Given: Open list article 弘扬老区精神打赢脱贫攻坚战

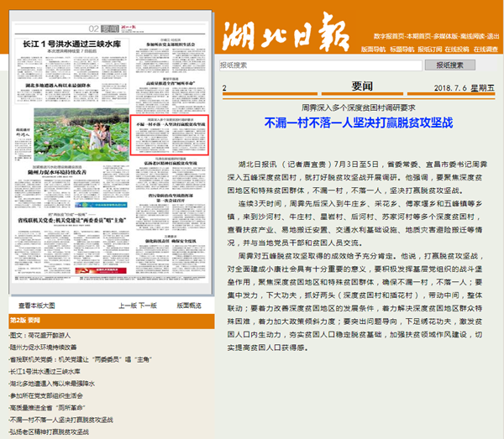Looking at the screenshot, I should tap(49, 431).
